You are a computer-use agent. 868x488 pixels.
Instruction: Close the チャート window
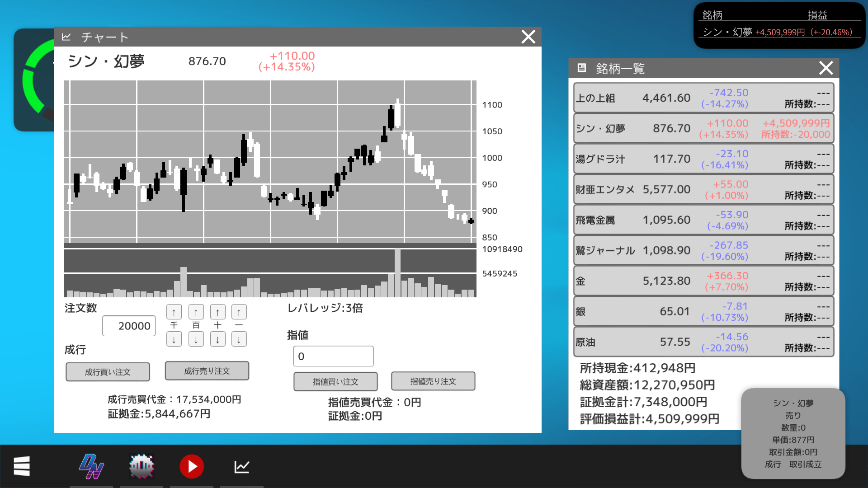pyautogui.click(x=528, y=37)
